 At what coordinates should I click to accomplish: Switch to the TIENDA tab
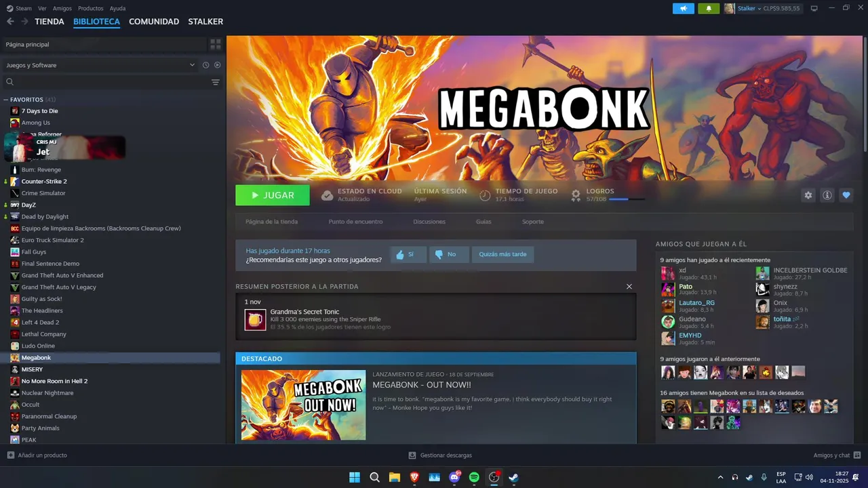coord(50,22)
